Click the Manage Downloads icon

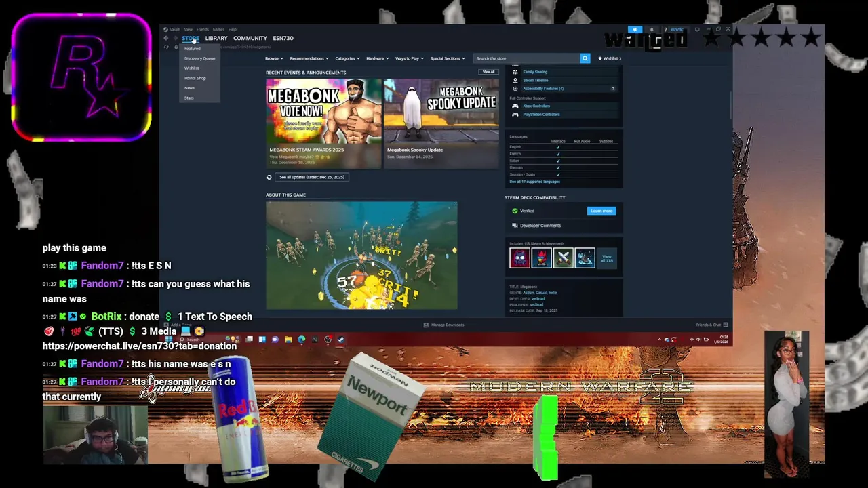click(426, 325)
